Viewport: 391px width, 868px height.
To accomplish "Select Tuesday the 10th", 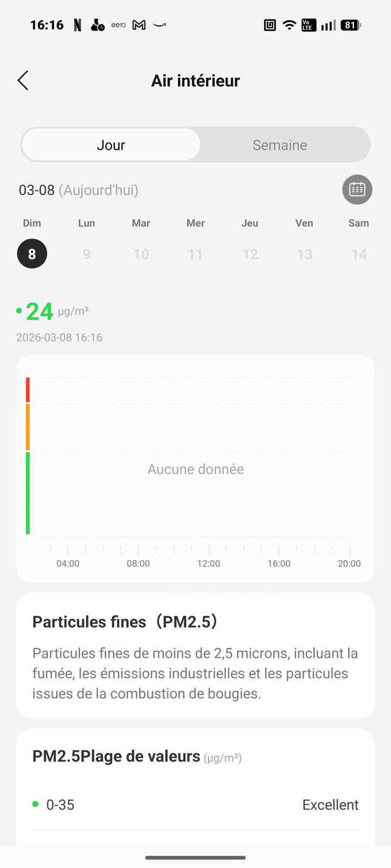I will (141, 254).
